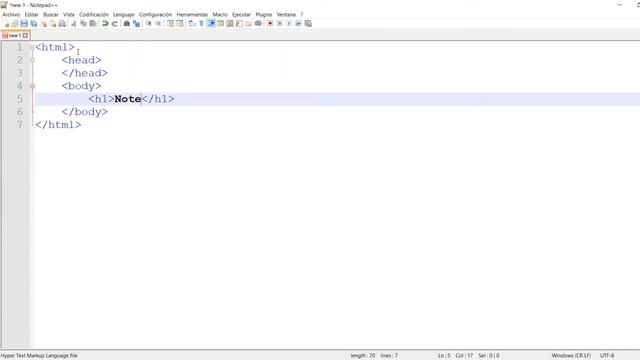640x360 pixels.
Task: Open the Herramientas menu
Action: [192, 15]
